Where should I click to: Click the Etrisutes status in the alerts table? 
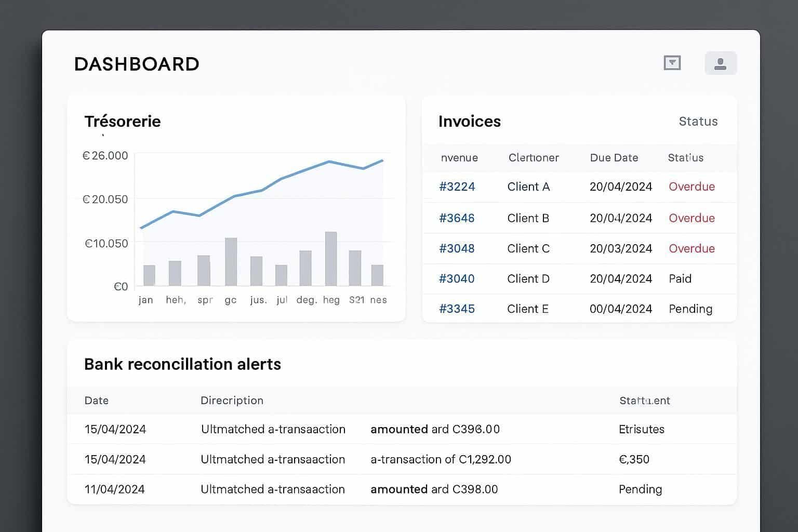[642, 429]
